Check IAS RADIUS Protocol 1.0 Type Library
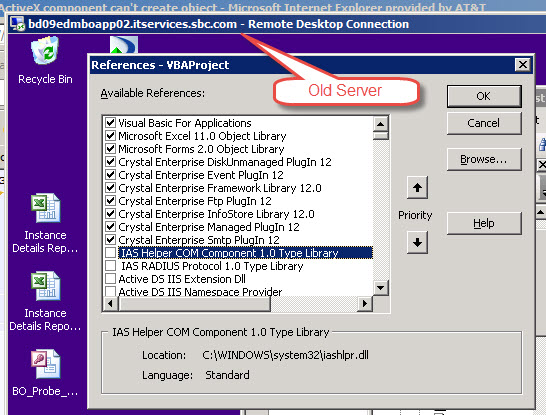The height and width of the screenshot is (415, 546). (x=110, y=266)
